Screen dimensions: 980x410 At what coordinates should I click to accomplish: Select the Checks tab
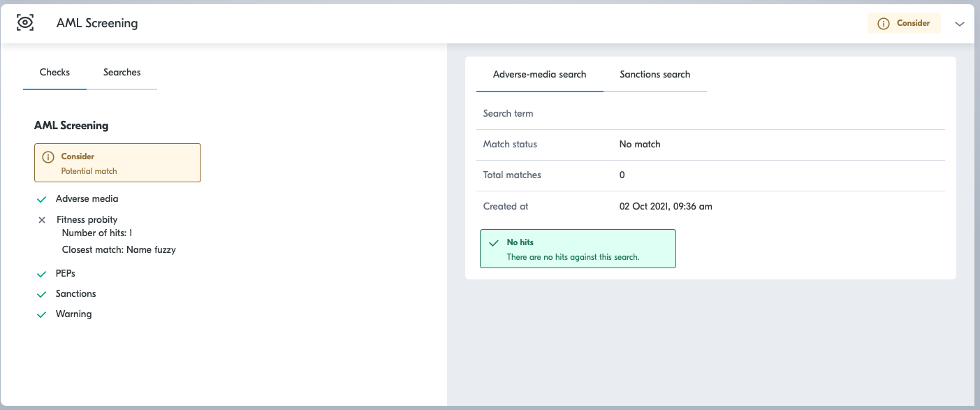pyautogui.click(x=54, y=73)
